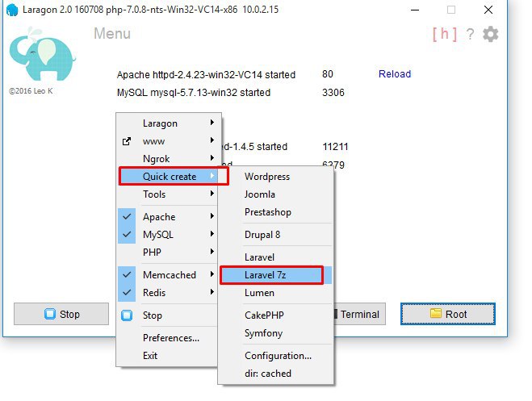Screen dimensions: 532x401
Task: Toggle the Apache checkmark in menu
Action: tap(127, 216)
